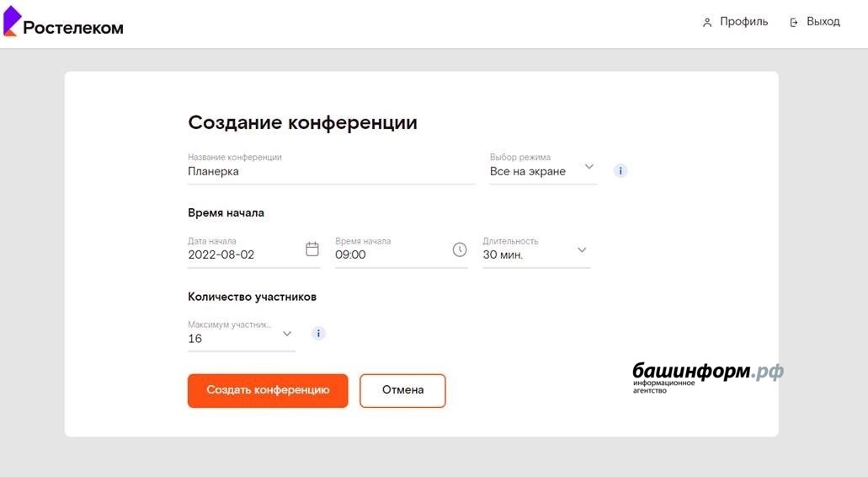Viewport: 868px width, 477px height.
Task: Show info about Максимум участников
Action: coord(318,334)
